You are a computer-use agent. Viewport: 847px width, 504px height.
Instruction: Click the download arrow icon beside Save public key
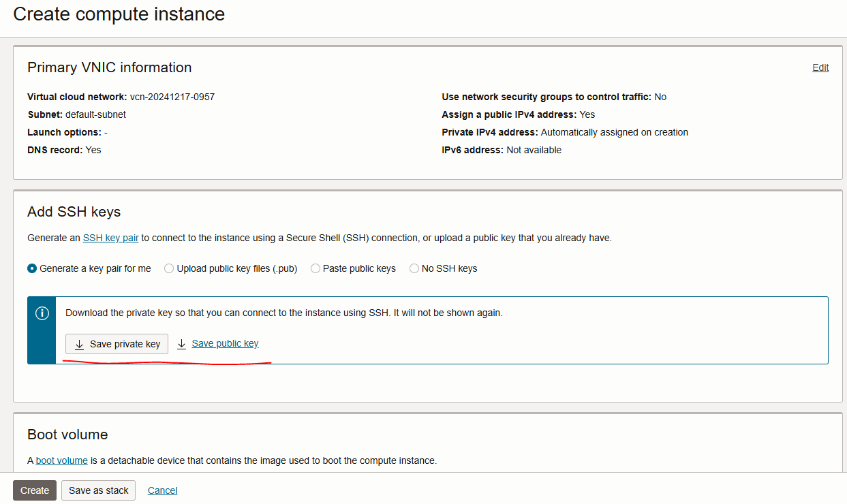tap(182, 345)
